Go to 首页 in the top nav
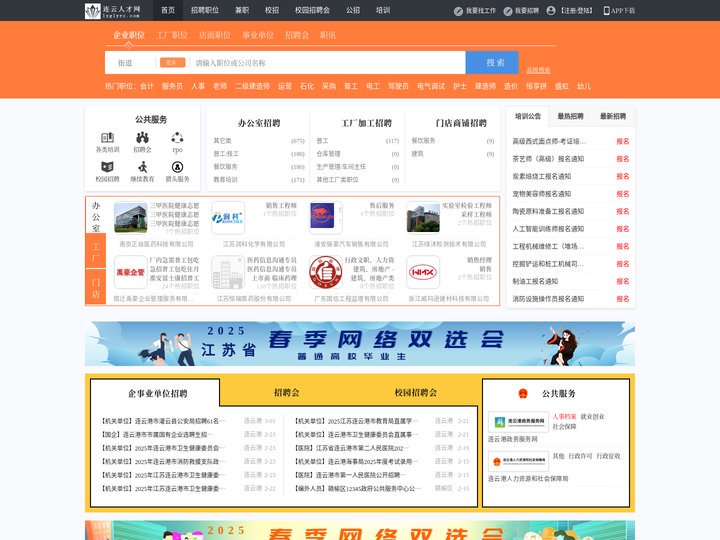Image resolution: width=720 pixels, height=540 pixels. click(x=168, y=10)
